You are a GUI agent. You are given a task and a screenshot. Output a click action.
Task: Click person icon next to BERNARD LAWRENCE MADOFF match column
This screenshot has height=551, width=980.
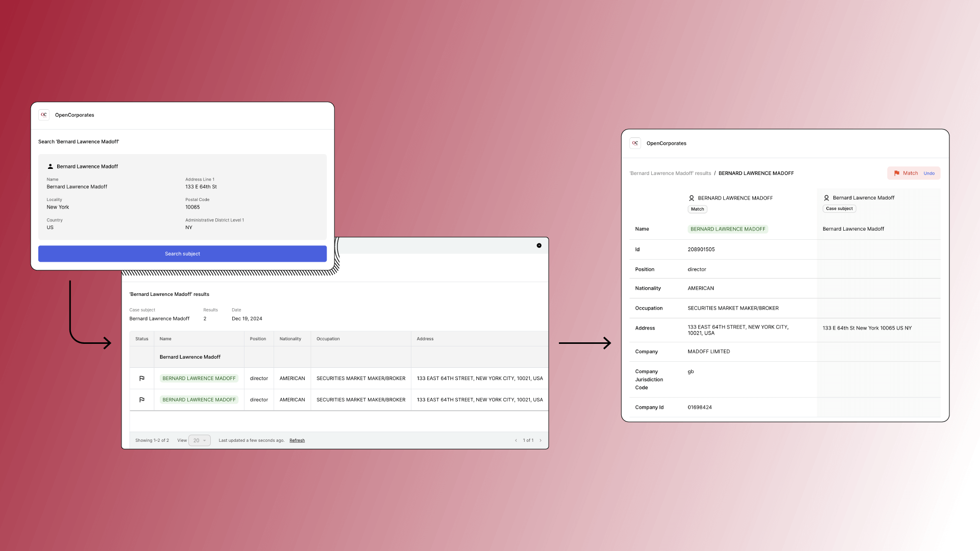point(692,198)
